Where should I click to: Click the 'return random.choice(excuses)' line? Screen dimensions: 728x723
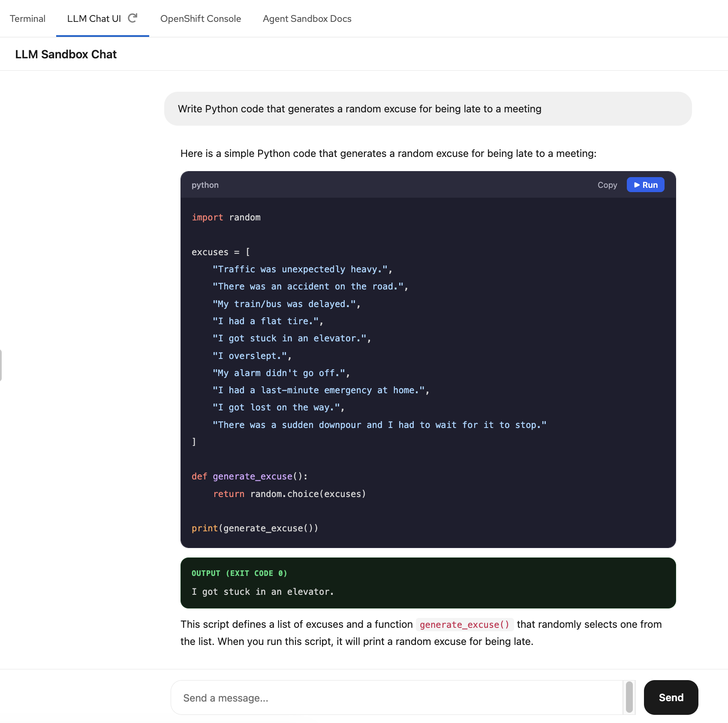[289, 494]
